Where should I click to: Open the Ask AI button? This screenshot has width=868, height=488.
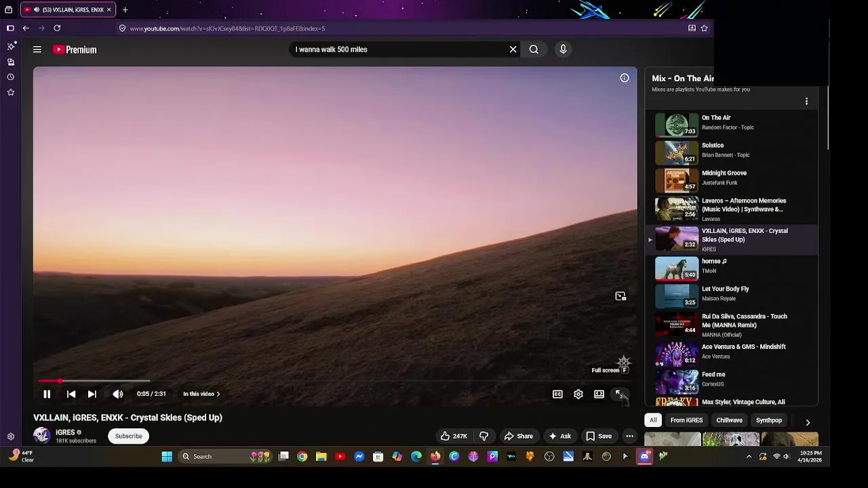click(x=559, y=436)
